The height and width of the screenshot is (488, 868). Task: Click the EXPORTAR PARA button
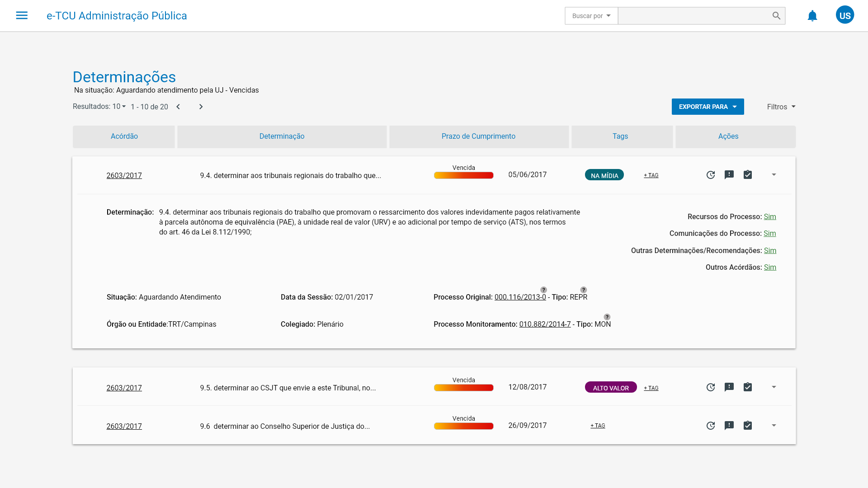click(708, 107)
